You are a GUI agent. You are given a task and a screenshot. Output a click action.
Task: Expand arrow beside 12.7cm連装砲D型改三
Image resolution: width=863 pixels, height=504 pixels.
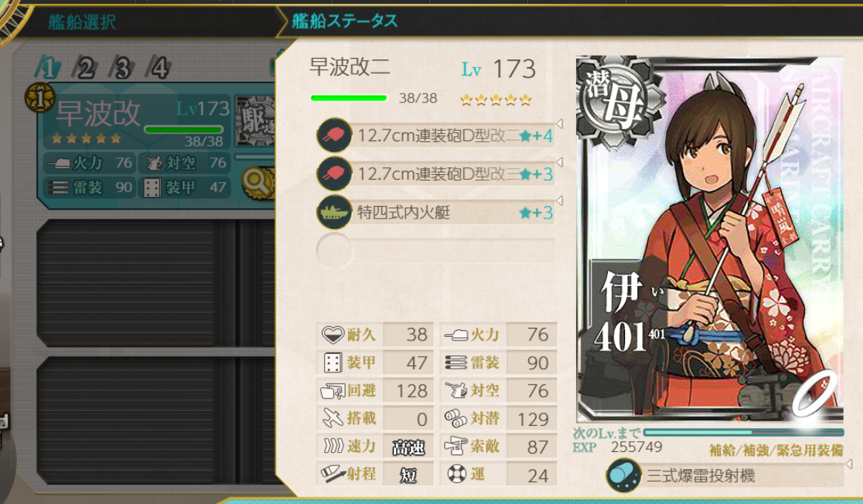(559, 162)
